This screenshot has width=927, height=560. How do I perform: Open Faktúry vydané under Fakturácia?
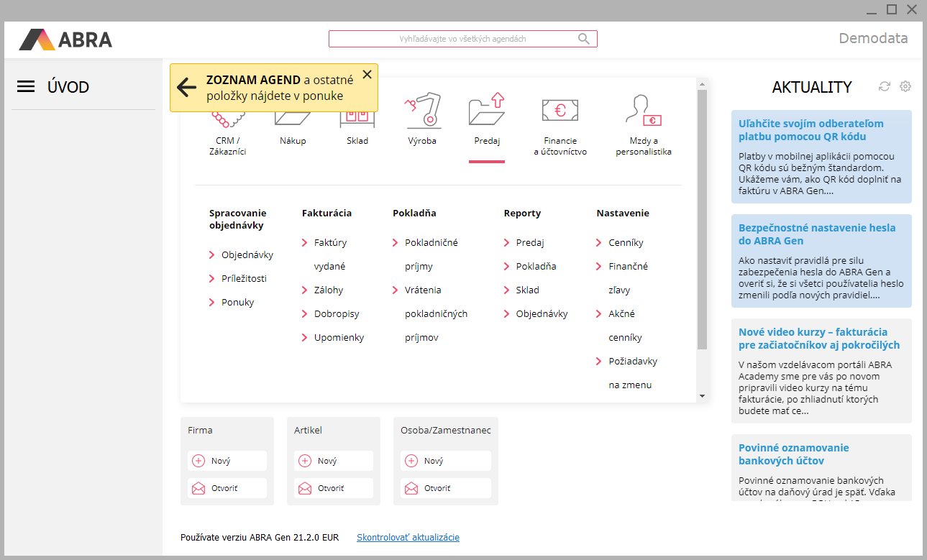(330, 243)
